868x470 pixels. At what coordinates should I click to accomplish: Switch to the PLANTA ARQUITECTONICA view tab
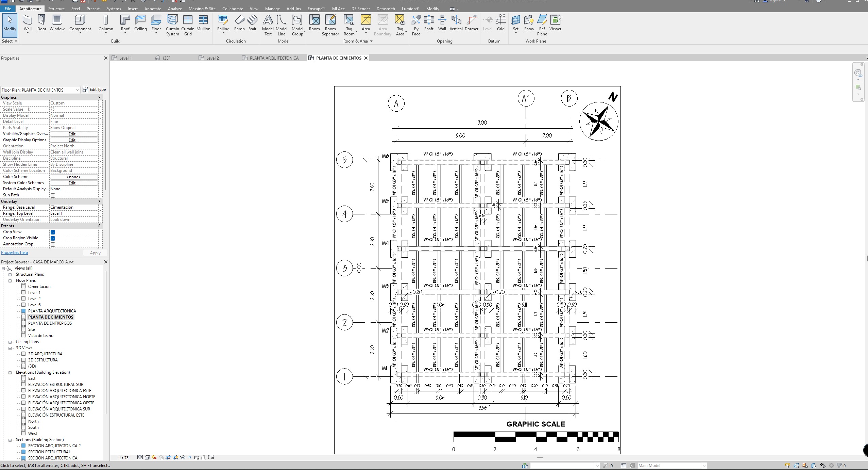click(x=274, y=58)
